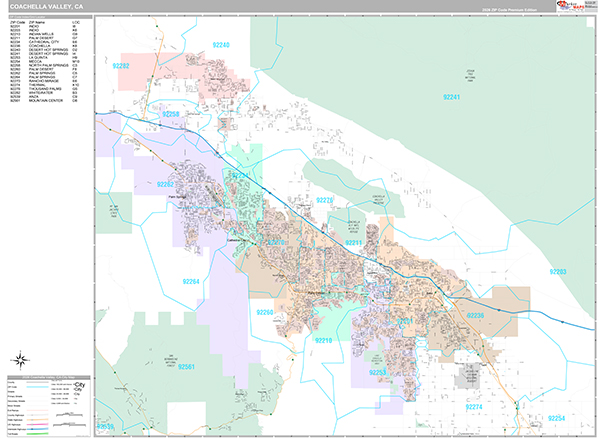
Task: Click the Coachella Valley, CA title
Action: coord(48,6)
